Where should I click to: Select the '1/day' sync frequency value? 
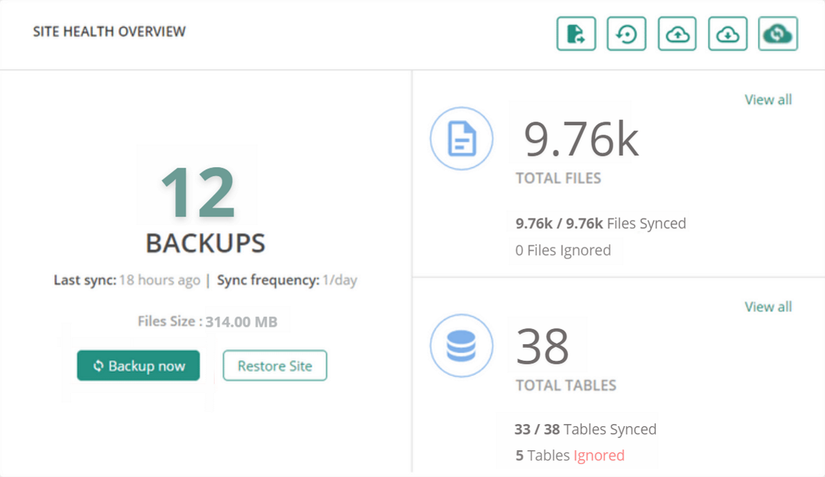click(340, 280)
